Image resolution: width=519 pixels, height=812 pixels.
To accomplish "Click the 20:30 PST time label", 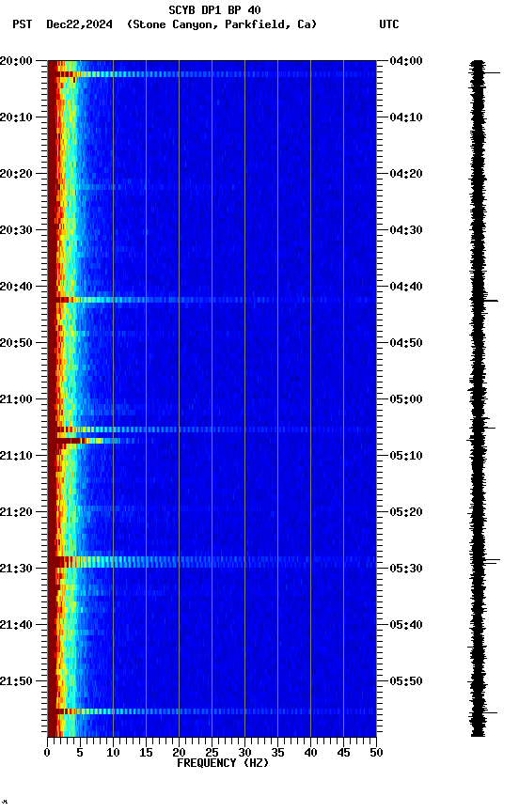I will [16, 230].
